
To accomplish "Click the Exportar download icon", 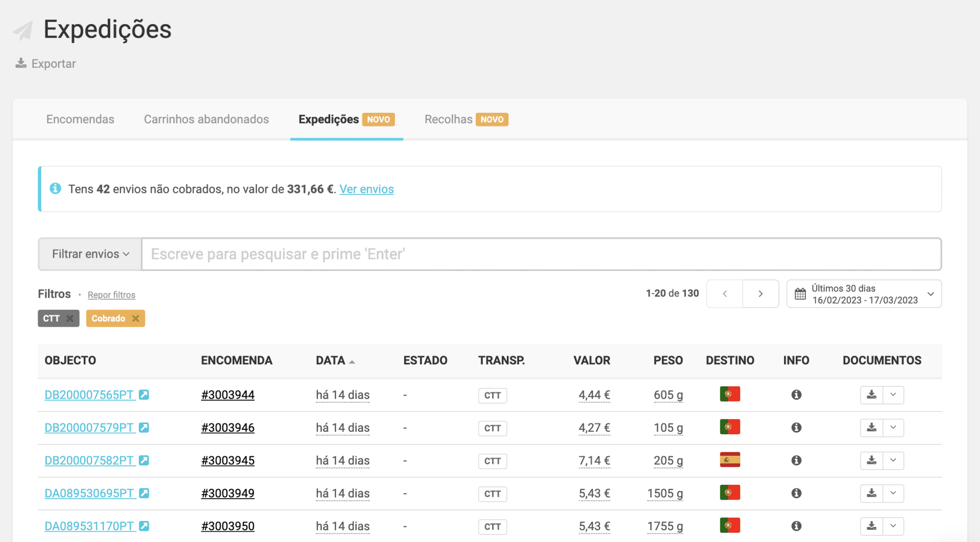I will pos(21,63).
